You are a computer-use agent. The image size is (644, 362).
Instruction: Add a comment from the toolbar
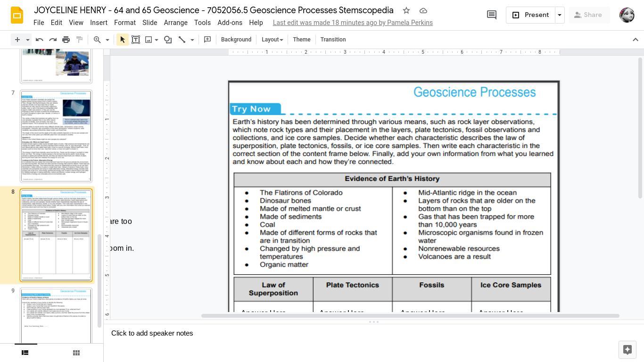(x=207, y=40)
